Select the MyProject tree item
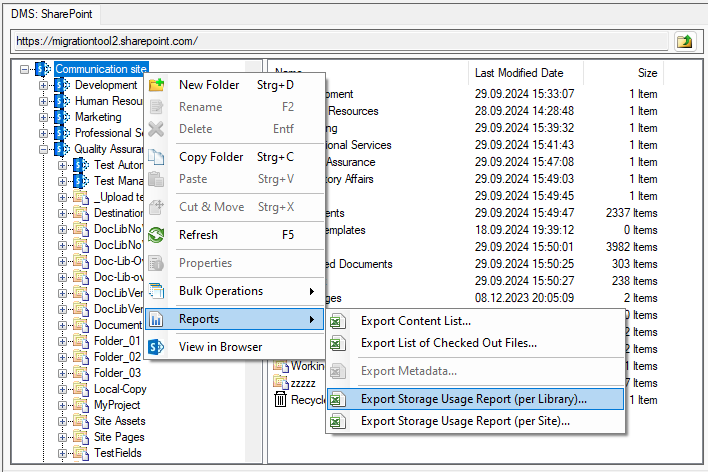The image size is (708, 472). pos(117,405)
